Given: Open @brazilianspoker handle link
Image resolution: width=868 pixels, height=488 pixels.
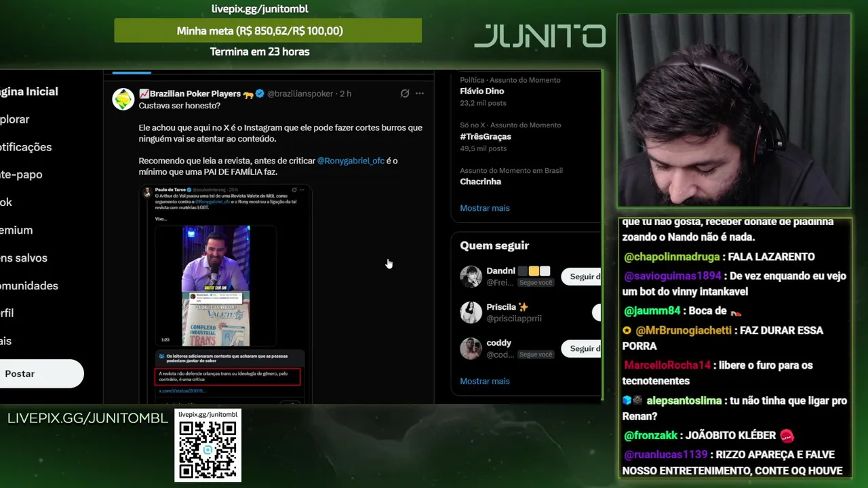Looking at the screenshot, I should point(299,94).
